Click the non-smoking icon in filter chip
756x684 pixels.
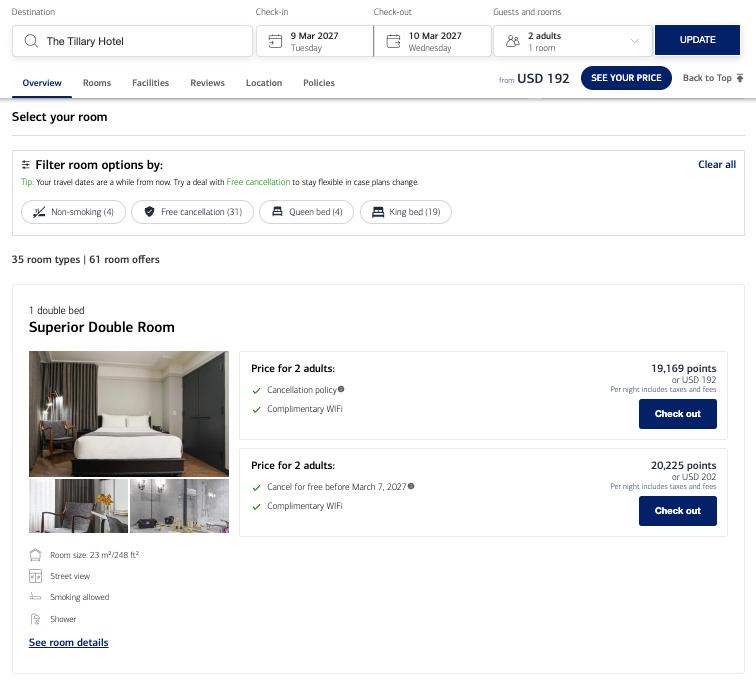pos(39,212)
